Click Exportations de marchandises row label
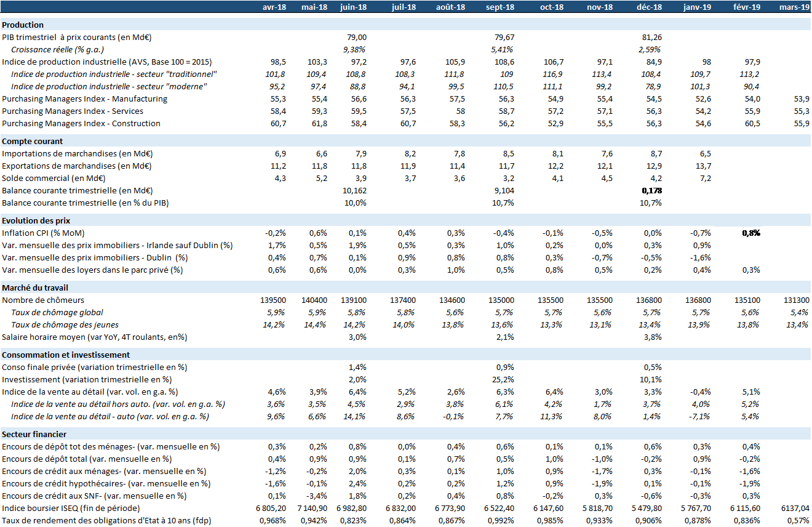 click(x=76, y=166)
